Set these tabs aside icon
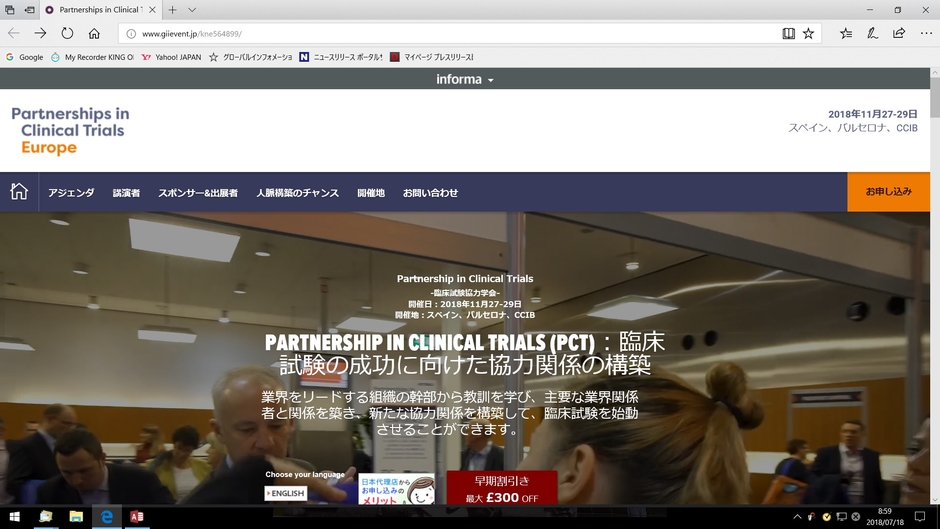The width and height of the screenshot is (940, 529). click(x=29, y=10)
